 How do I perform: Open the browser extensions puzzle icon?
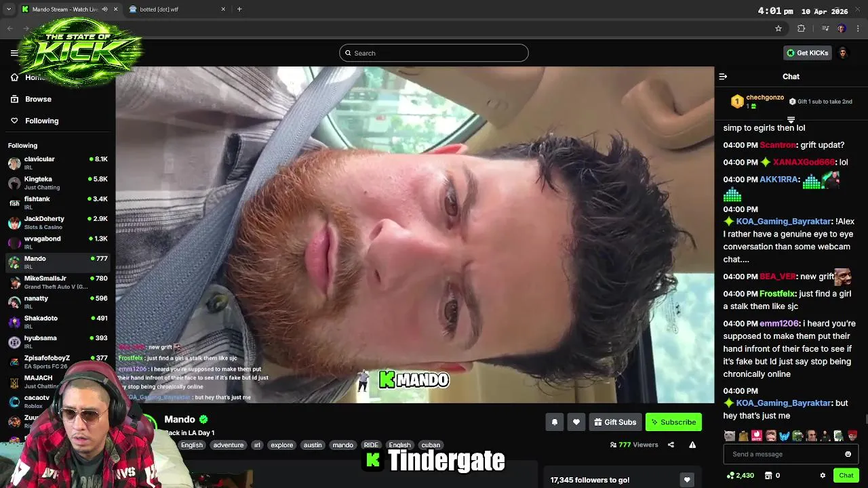[801, 28]
